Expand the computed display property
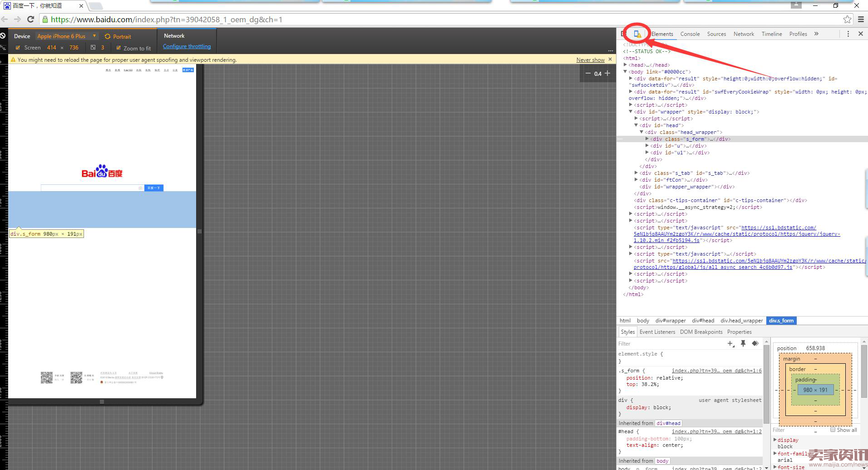The height and width of the screenshot is (470, 868). 775,440
